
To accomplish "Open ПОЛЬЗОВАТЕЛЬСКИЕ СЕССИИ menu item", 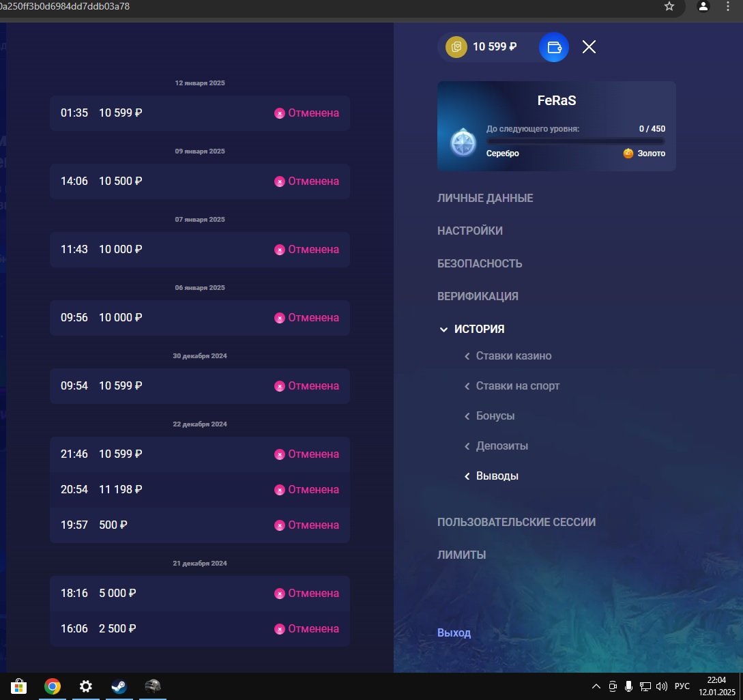I will pos(516,522).
